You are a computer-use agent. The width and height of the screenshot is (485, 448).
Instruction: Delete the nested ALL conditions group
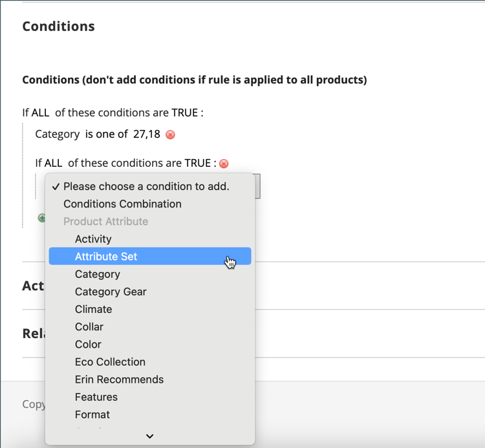click(224, 164)
